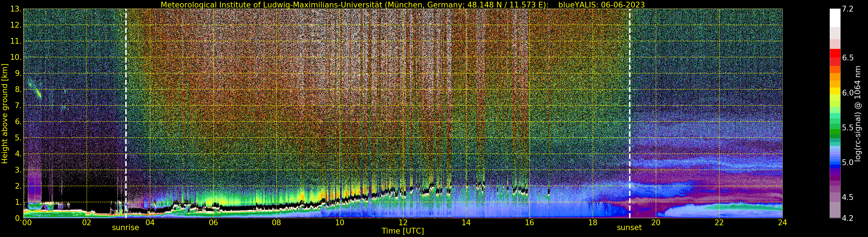Click the height axis tick label 0.
The height and width of the screenshot is (237, 868).
tap(18, 218)
